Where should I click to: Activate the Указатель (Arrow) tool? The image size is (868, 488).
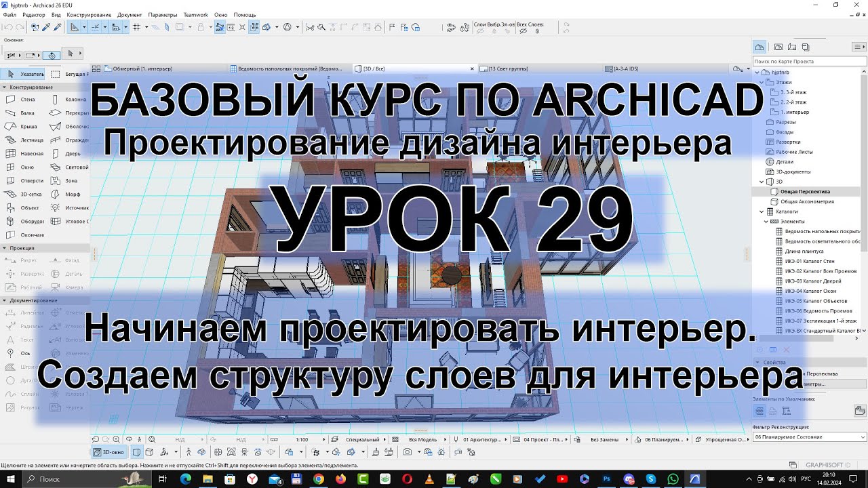24,74
